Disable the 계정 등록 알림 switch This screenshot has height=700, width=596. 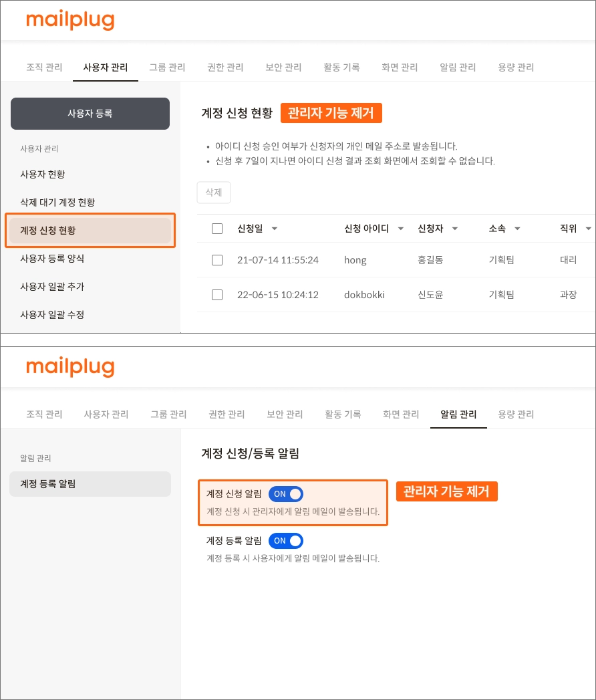click(286, 541)
